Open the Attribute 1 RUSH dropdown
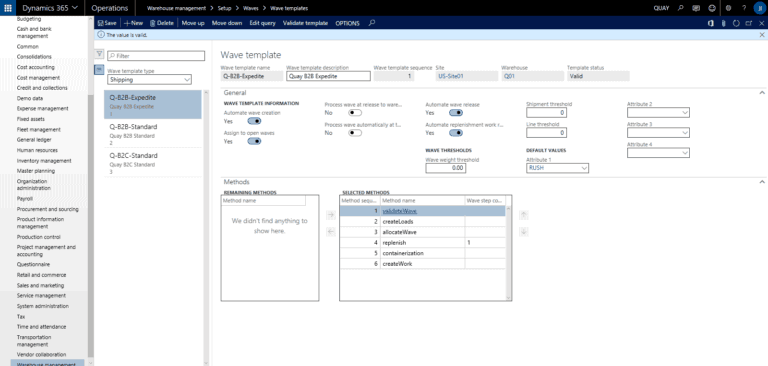The image size is (768, 366). point(584,168)
